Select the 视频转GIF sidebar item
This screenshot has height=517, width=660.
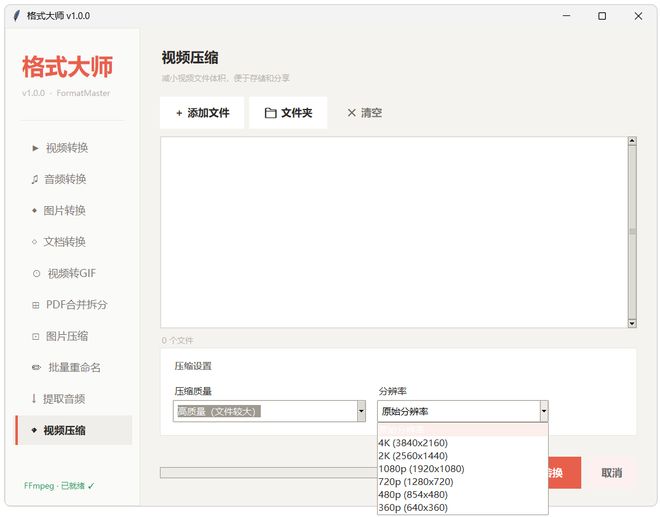(74, 274)
